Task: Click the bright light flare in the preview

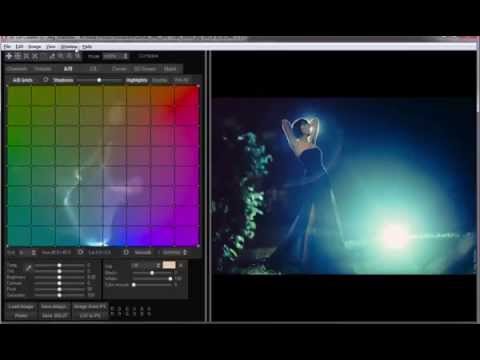Action: pos(395,235)
